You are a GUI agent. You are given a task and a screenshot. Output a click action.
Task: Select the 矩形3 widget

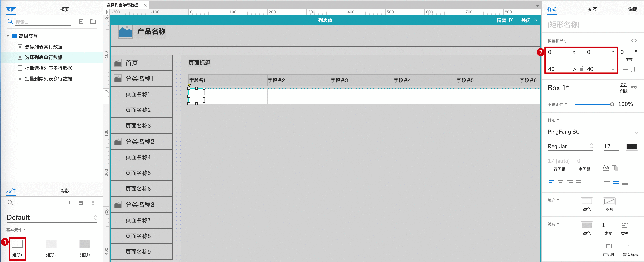point(85,248)
